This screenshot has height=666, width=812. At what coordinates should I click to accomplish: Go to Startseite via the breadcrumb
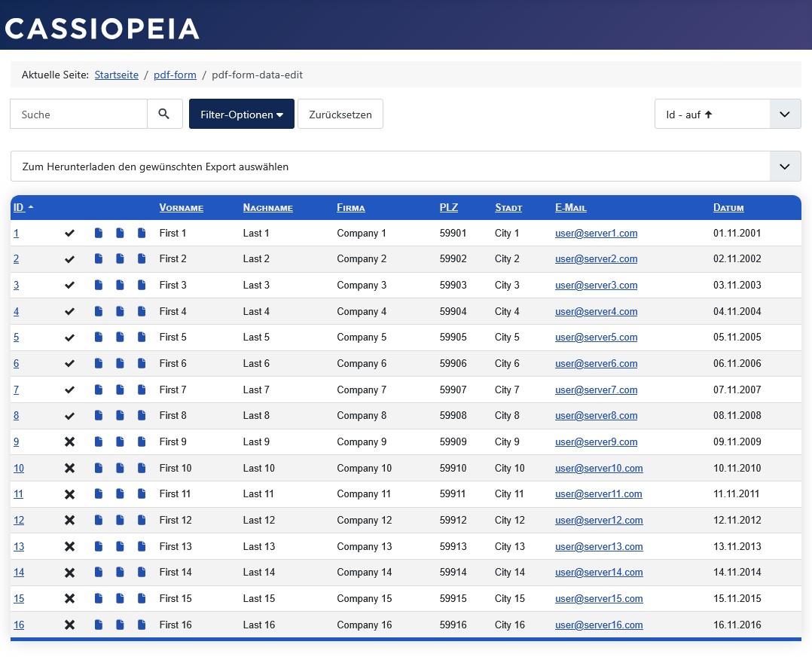coord(116,75)
